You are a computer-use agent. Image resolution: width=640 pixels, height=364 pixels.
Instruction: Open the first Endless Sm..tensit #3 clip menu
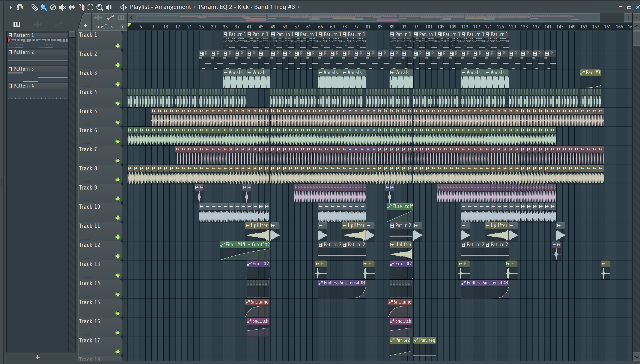pyautogui.click(x=320, y=283)
